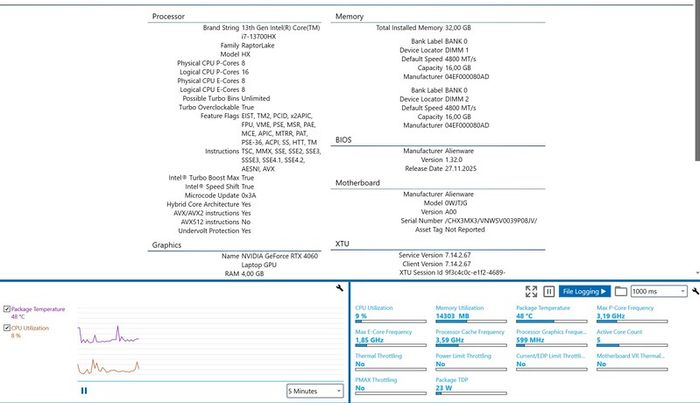Click motherboard model '0WJTJG'
The width and height of the screenshot is (700, 403).
tap(456, 203)
